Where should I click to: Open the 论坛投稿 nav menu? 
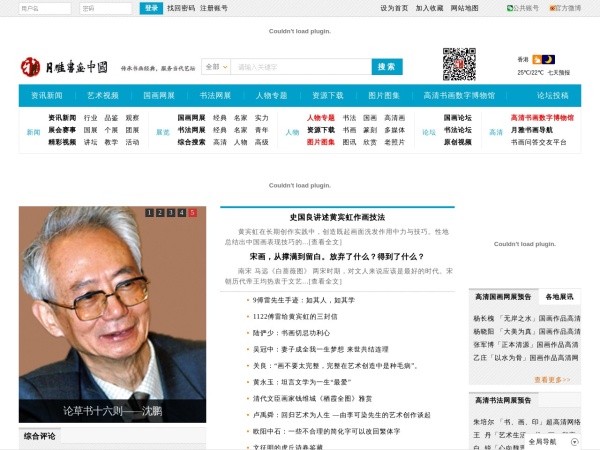pos(553,96)
